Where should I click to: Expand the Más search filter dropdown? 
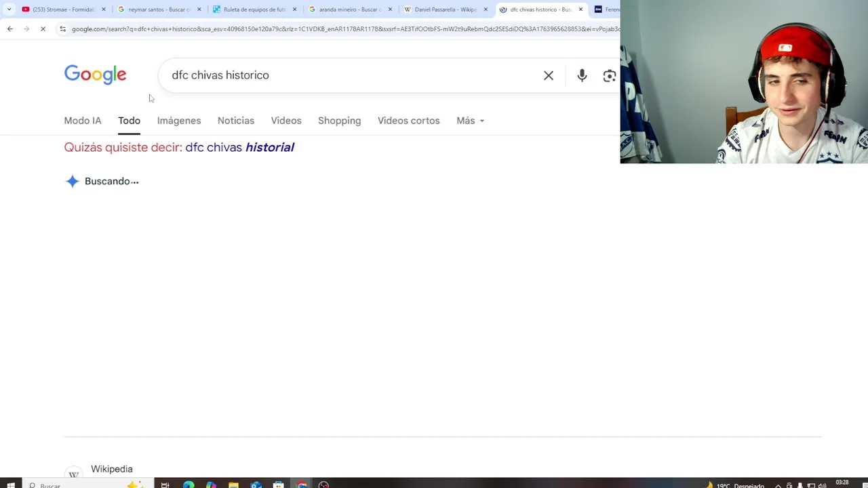pos(470,121)
